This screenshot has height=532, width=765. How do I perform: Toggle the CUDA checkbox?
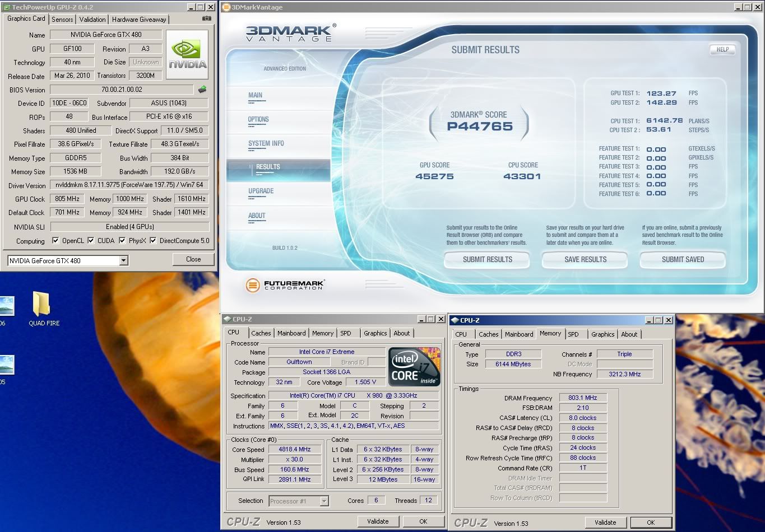coord(91,241)
